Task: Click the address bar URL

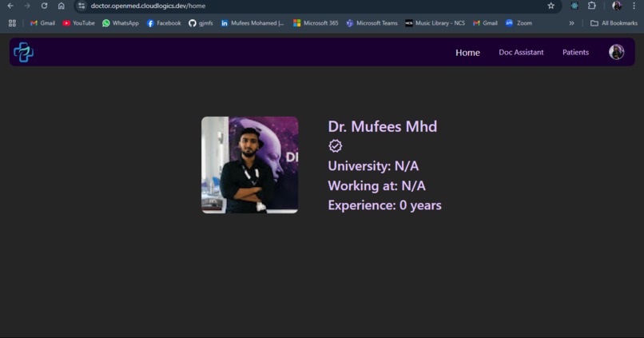Action: 148,6
